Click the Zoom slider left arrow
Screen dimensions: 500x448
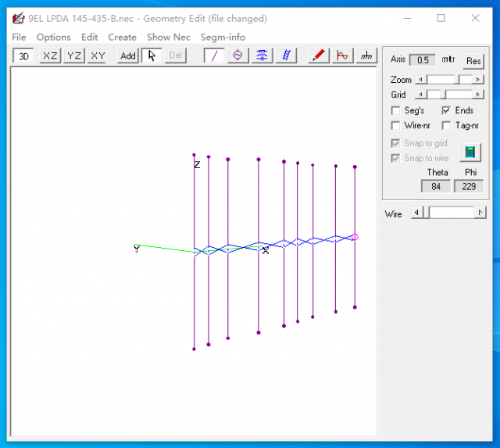[x=420, y=80]
